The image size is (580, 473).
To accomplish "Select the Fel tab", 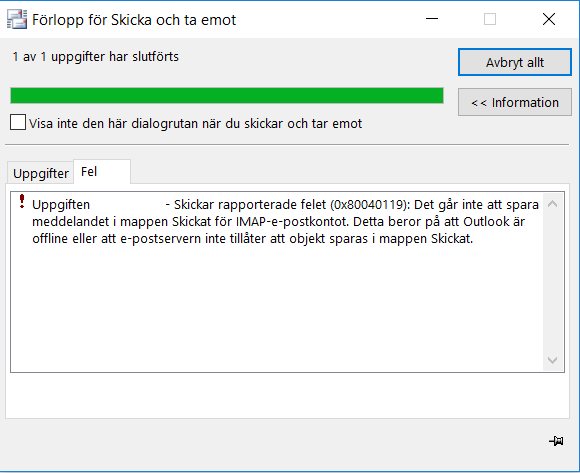I will click(x=102, y=172).
